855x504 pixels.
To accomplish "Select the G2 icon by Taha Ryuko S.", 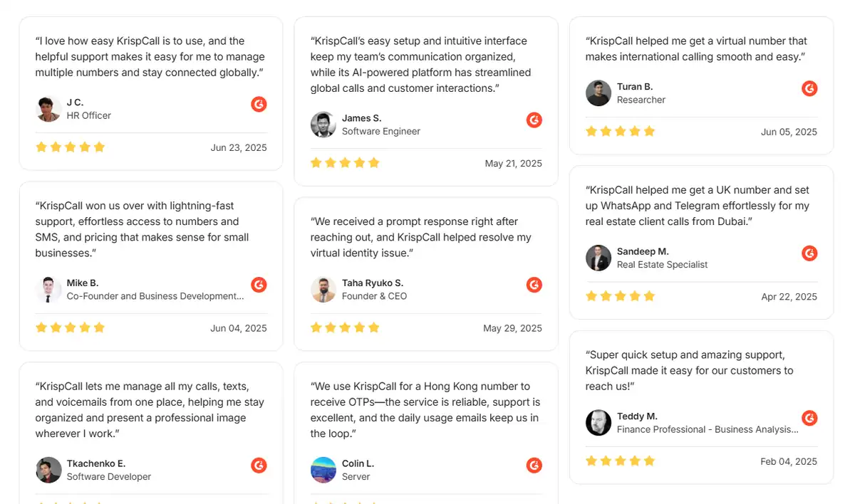I will click(x=534, y=285).
